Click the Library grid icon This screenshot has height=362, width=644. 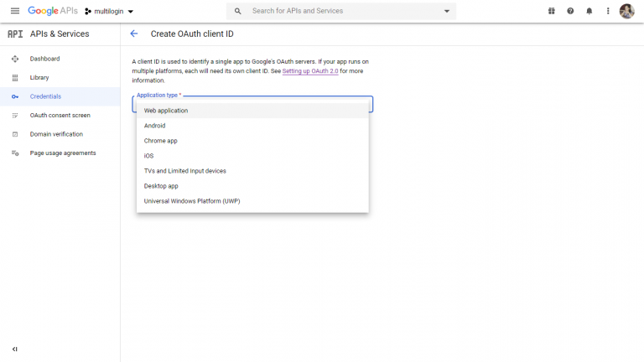click(15, 78)
